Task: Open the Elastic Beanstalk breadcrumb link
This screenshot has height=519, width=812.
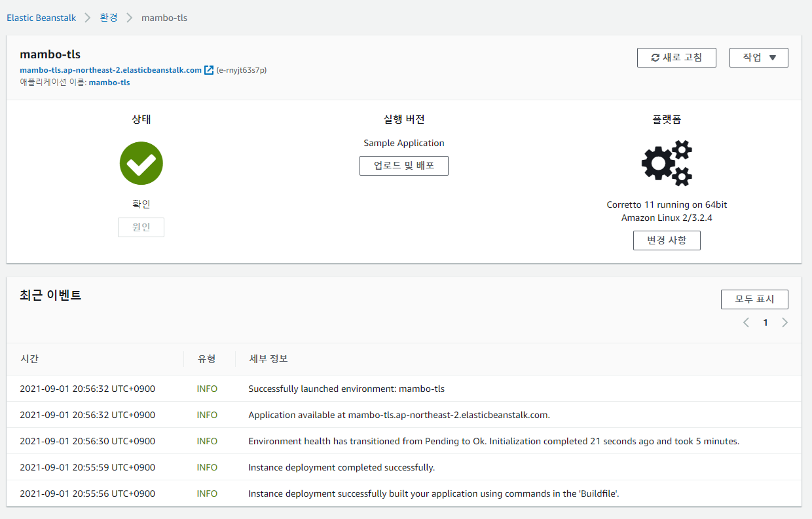Action: click(x=41, y=18)
